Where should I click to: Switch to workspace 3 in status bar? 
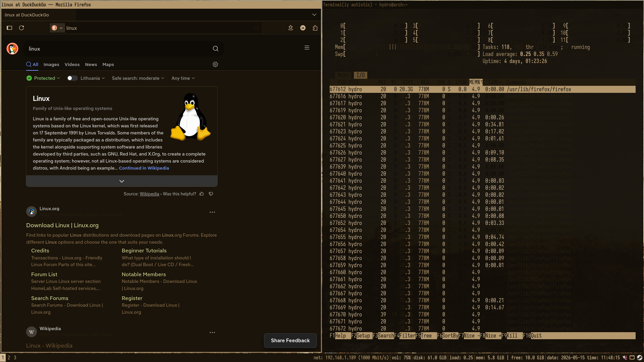click(15, 358)
